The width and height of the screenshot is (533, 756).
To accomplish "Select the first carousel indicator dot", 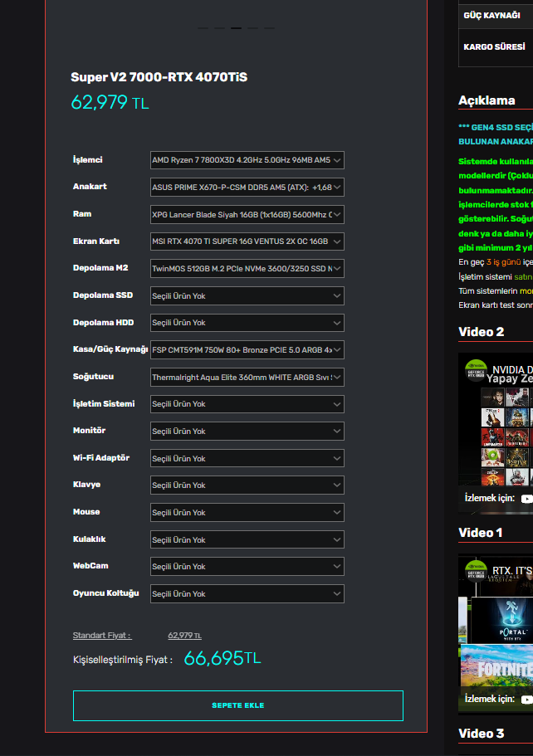I will (x=203, y=28).
